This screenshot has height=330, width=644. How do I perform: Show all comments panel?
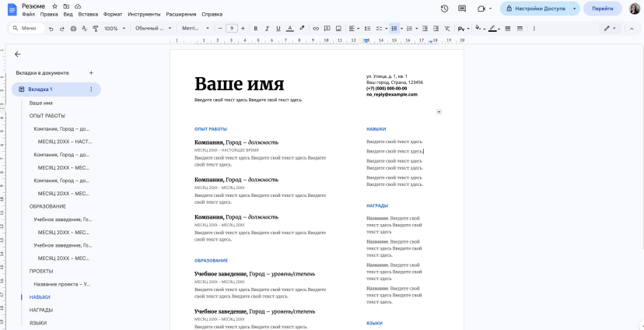[462, 9]
